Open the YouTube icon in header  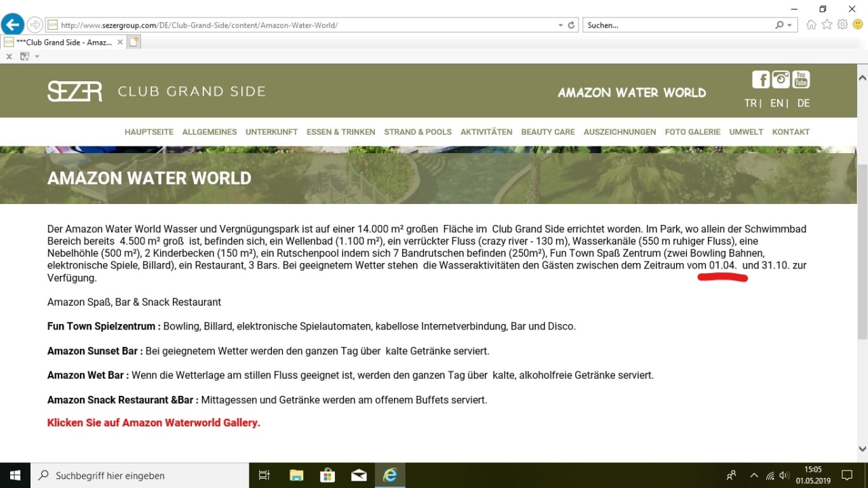[801, 80]
